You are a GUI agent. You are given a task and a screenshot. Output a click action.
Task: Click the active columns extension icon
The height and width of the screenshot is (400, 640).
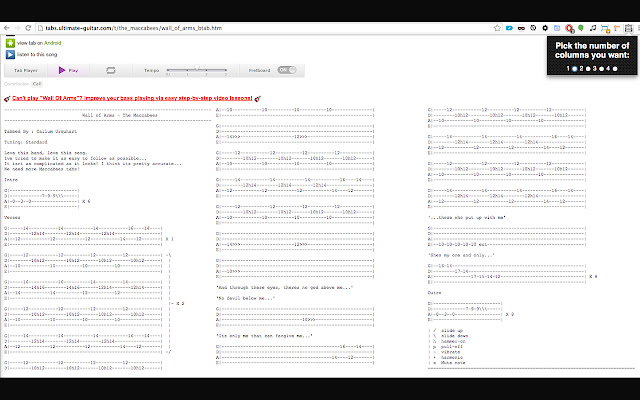[x=629, y=28]
